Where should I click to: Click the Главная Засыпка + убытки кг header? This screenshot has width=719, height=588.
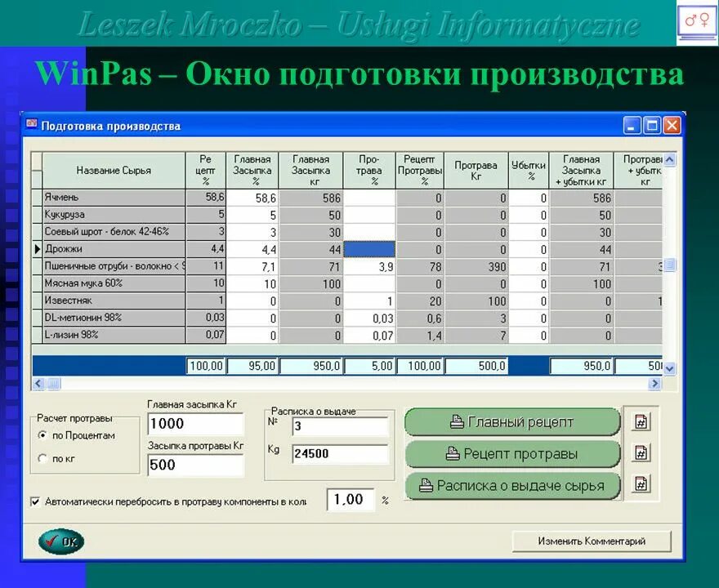click(582, 171)
